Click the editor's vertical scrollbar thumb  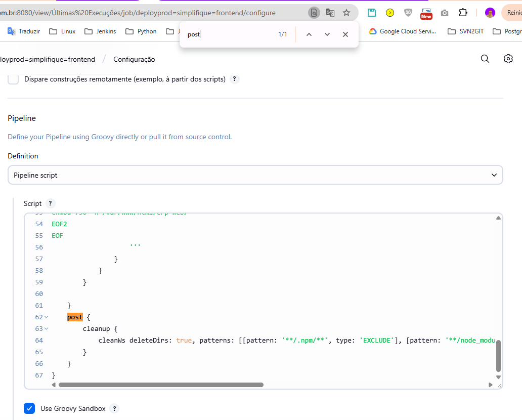pos(498,356)
